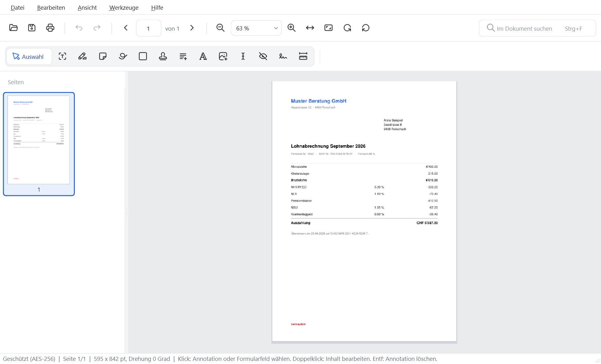Click 'Muster Beratung GmbH' title in document
Screen dimensions: 601x364
pyautogui.click(x=318, y=101)
